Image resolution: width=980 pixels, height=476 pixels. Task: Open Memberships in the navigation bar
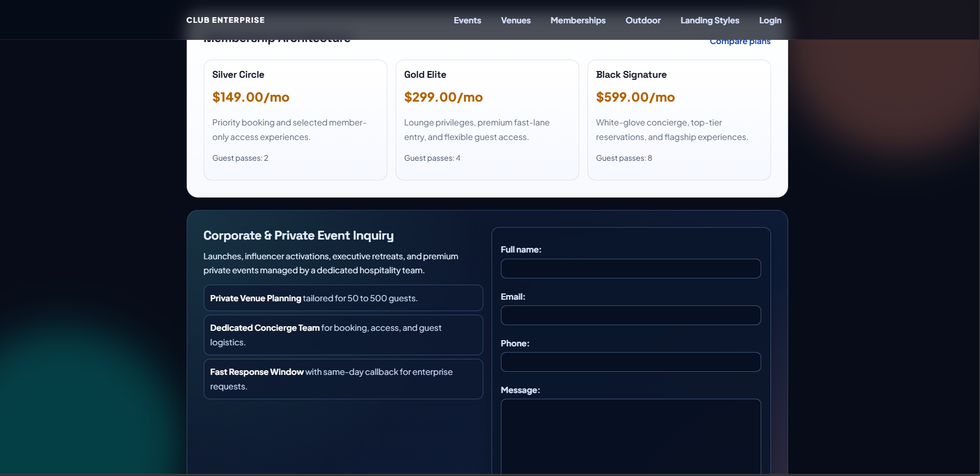(x=578, y=20)
